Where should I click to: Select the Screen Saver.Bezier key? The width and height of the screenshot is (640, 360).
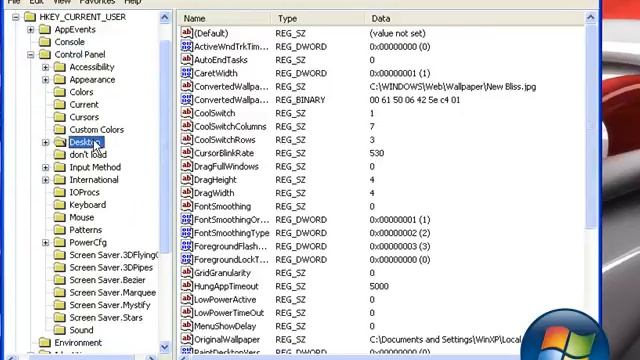point(107,280)
